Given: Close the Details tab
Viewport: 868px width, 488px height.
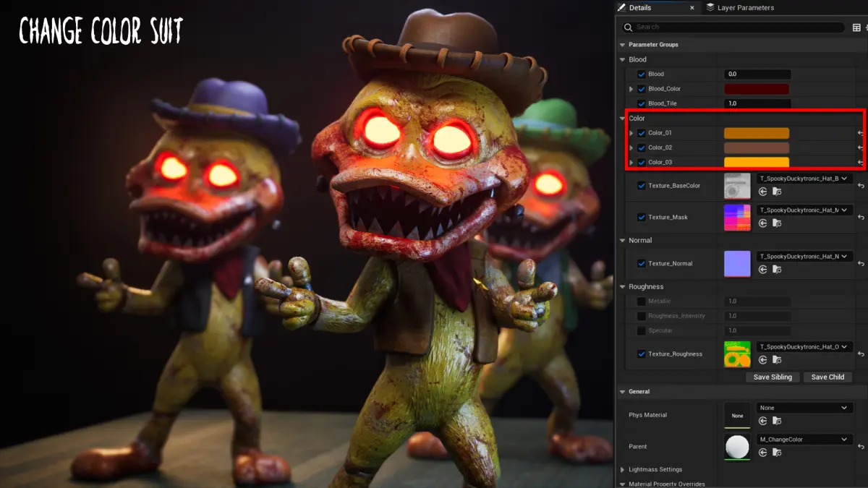Looking at the screenshot, I should [692, 8].
